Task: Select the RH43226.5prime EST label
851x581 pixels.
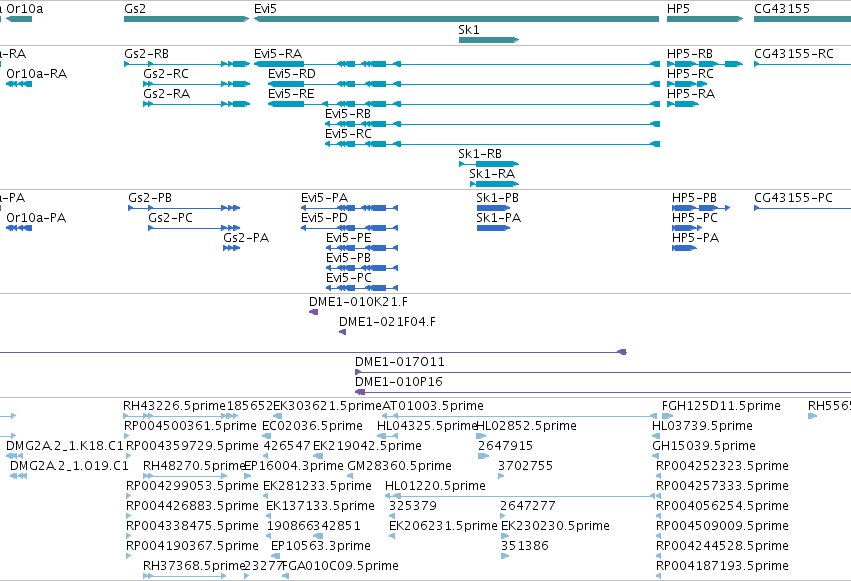Action: (x=174, y=406)
